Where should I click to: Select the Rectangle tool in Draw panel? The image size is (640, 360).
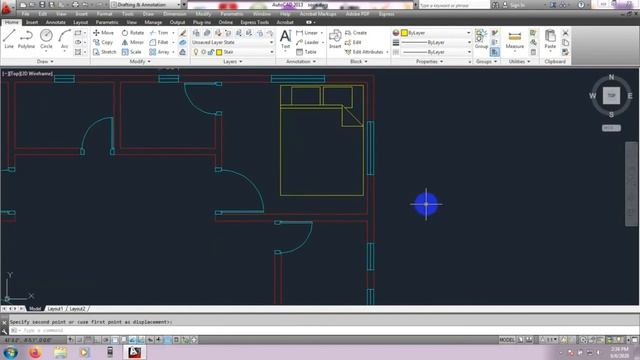(78, 33)
